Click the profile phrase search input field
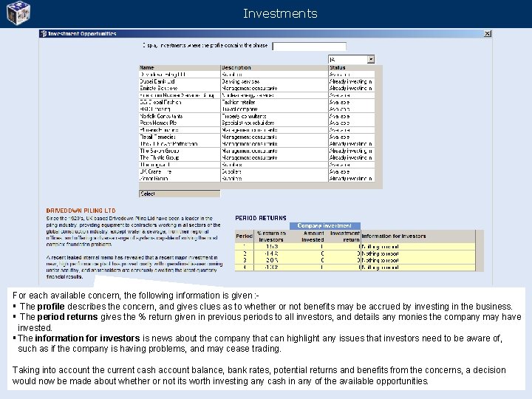This screenshot has height=399, width=532. [x=309, y=46]
